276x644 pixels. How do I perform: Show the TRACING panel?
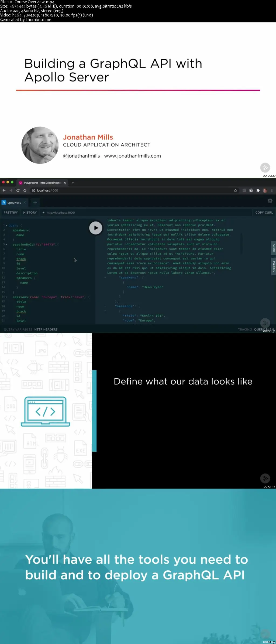click(245, 329)
